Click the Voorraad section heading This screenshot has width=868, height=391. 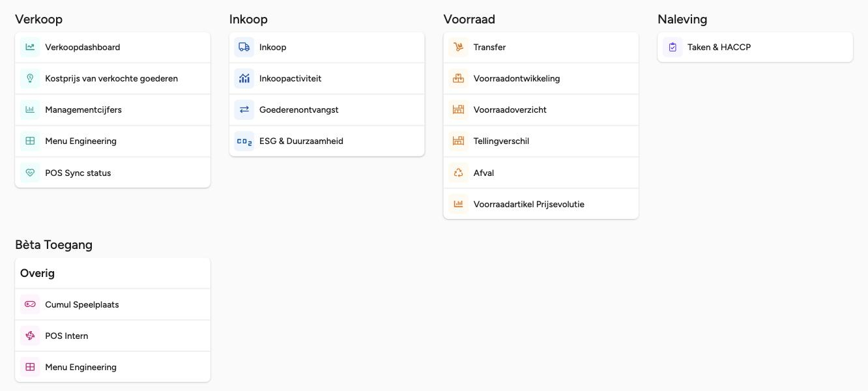point(469,20)
